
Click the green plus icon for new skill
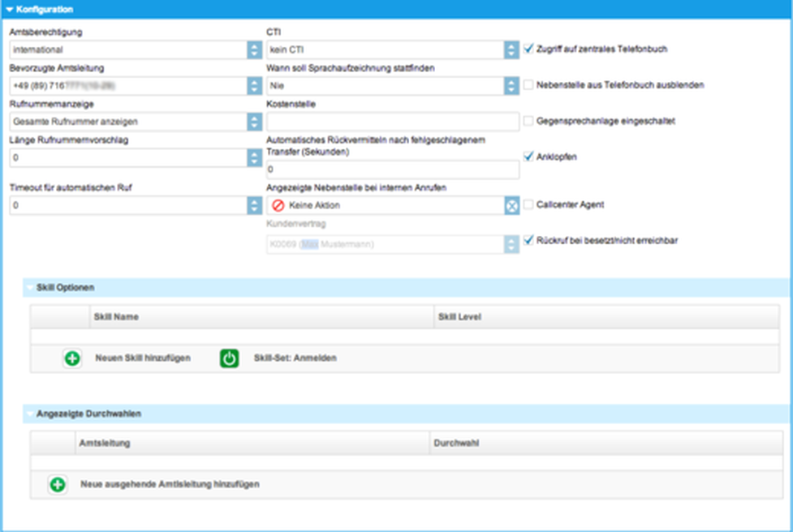pyautogui.click(x=72, y=358)
